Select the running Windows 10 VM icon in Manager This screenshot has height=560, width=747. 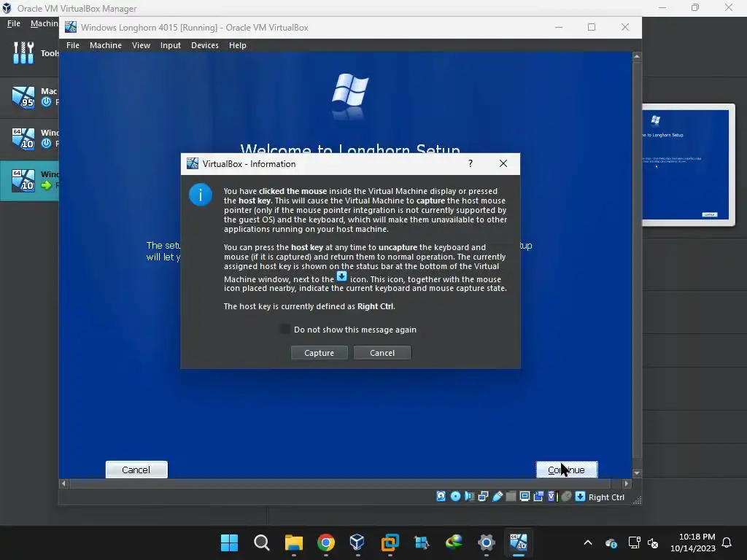[23, 181]
